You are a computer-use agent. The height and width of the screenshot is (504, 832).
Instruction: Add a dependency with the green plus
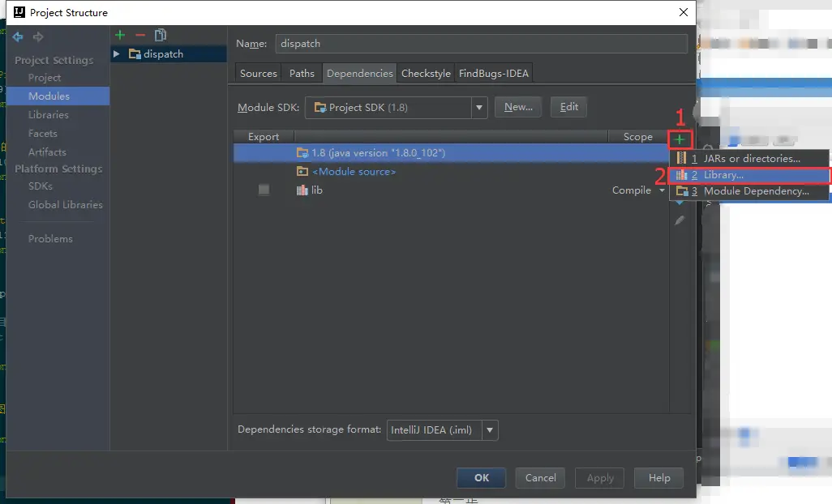pos(680,139)
